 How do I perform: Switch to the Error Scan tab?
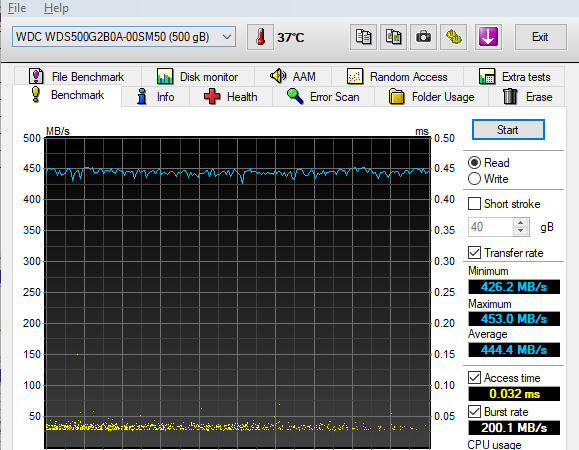323,97
